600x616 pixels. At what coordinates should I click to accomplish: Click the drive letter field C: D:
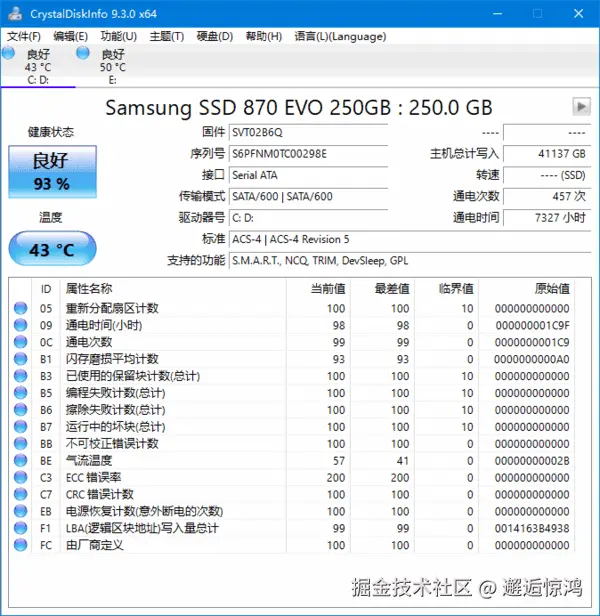pos(308,218)
